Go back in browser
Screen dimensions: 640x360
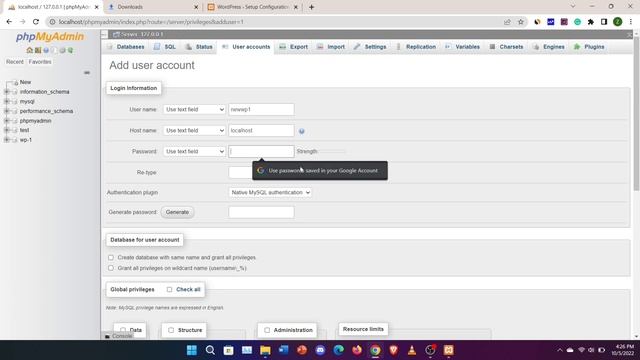tap(9, 22)
